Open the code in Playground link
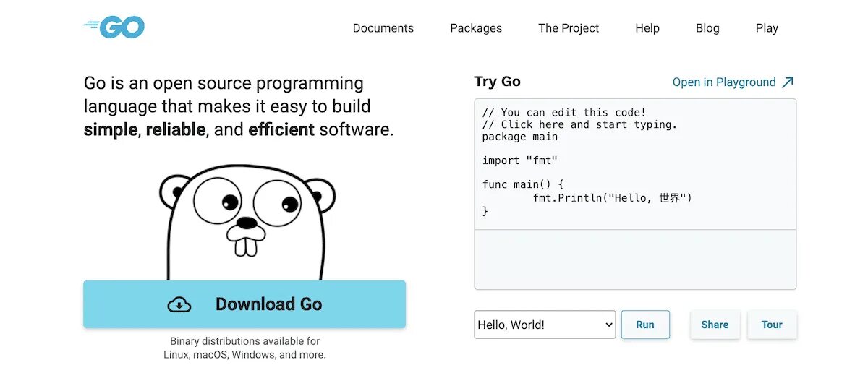 (x=733, y=82)
